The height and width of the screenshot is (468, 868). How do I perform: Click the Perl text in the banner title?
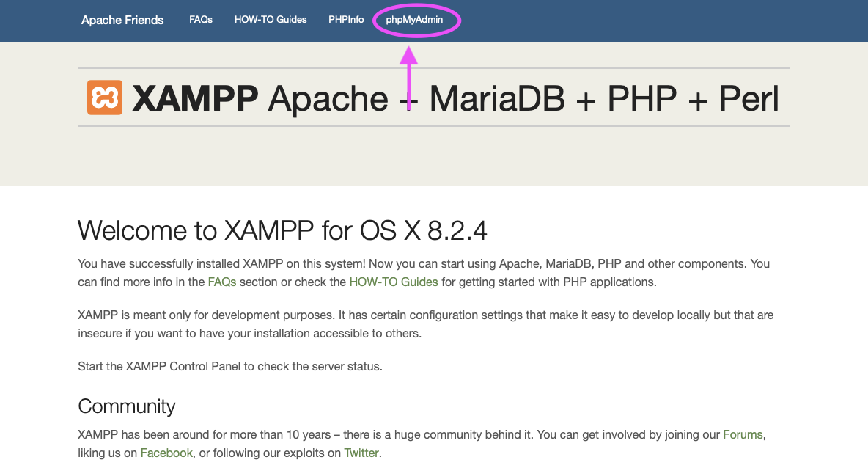748,98
